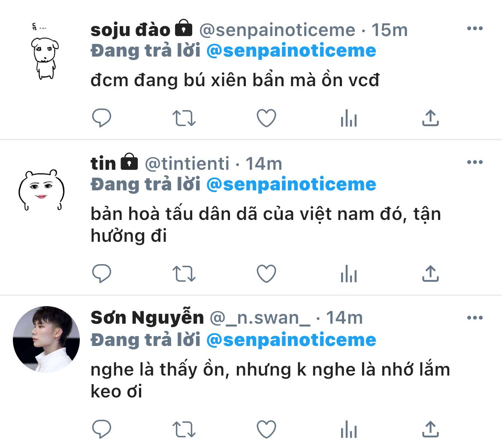Open more options on Sơn Nguyễn's tweet
Viewport: 502px width, 448px height.
pyautogui.click(x=475, y=318)
